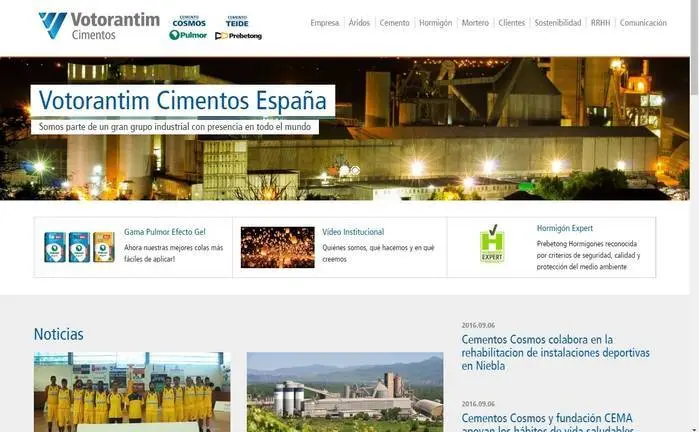This screenshot has width=699, height=432.
Task: Open the Clientes menu
Action: 511,23
